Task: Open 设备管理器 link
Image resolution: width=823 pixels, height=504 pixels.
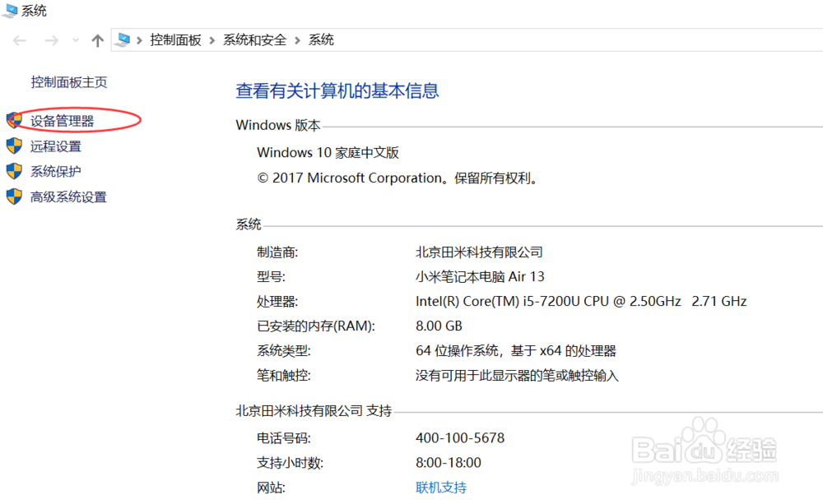Action: tap(62, 121)
